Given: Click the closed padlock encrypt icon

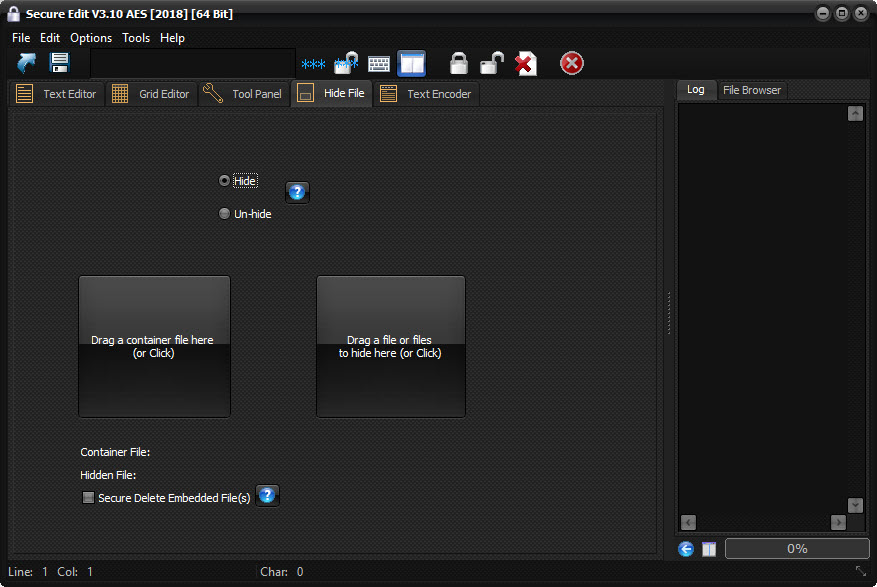Looking at the screenshot, I should 459,63.
